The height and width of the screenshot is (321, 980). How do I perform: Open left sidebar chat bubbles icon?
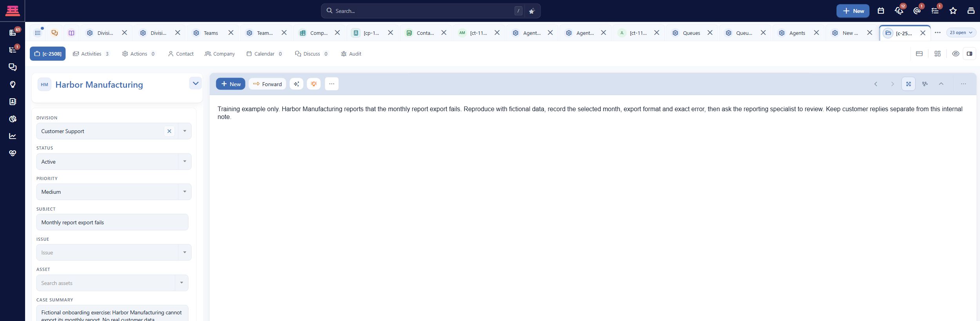point(13,67)
